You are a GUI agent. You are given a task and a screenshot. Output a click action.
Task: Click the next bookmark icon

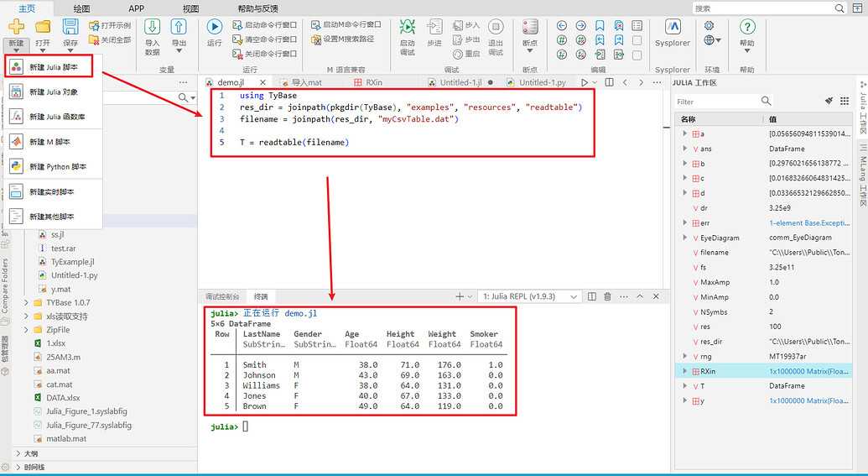point(619,40)
